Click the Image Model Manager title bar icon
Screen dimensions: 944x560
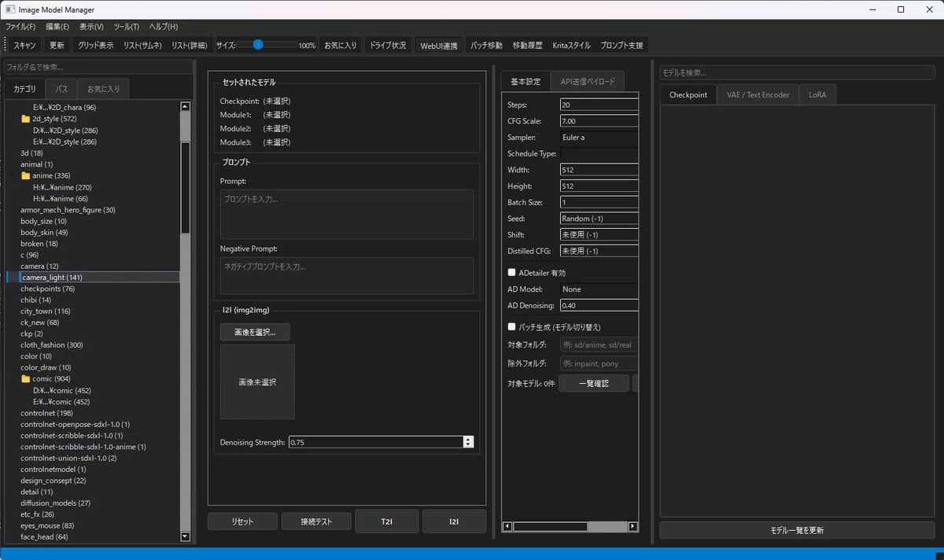pyautogui.click(x=10, y=9)
